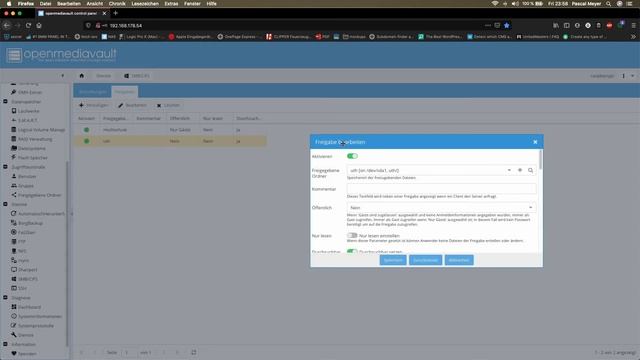Screen dimensions: 640x360
Task: Open Flash Speicher in the sidebar
Action: [x=29, y=158]
